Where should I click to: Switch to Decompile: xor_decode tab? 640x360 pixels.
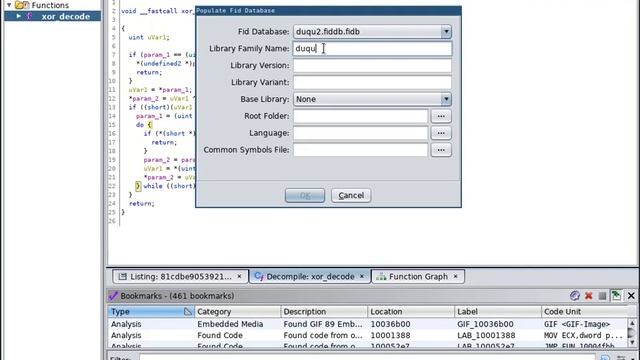(x=310, y=277)
